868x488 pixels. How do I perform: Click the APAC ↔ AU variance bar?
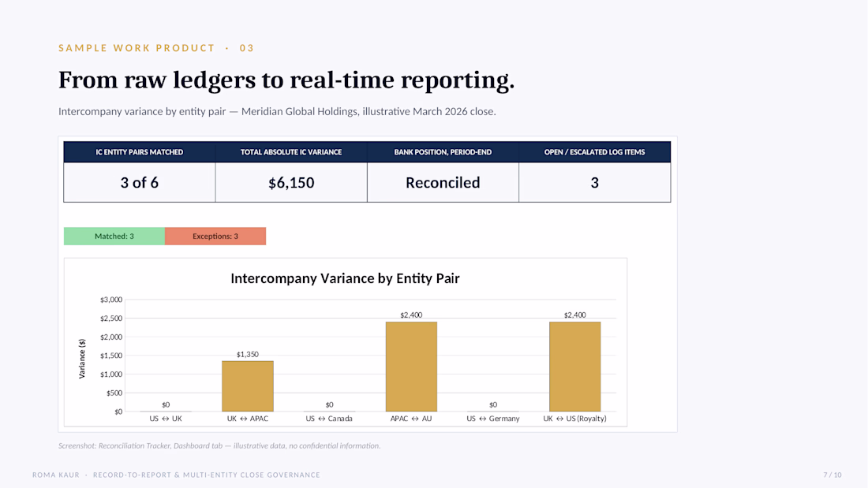click(411, 367)
